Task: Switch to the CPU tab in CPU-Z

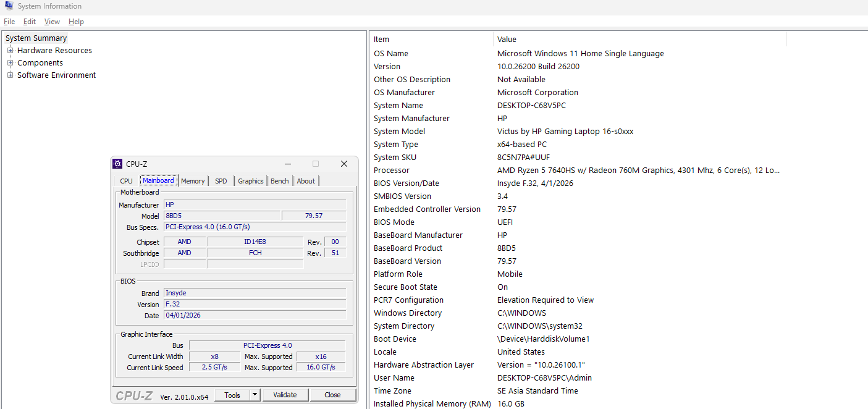Action: [x=126, y=181]
